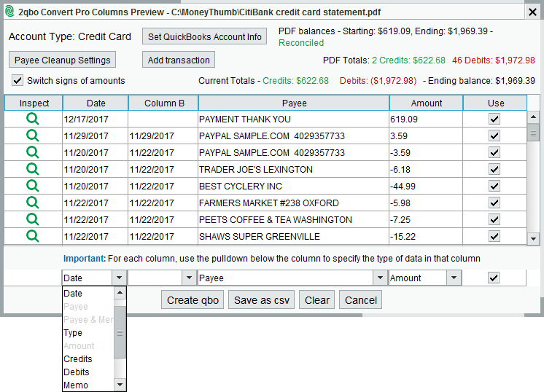Image resolution: width=544 pixels, height=392 pixels.
Task: Inspect the PAYPAL SAMPLE.COM -3.59 row
Action: (33, 152)
